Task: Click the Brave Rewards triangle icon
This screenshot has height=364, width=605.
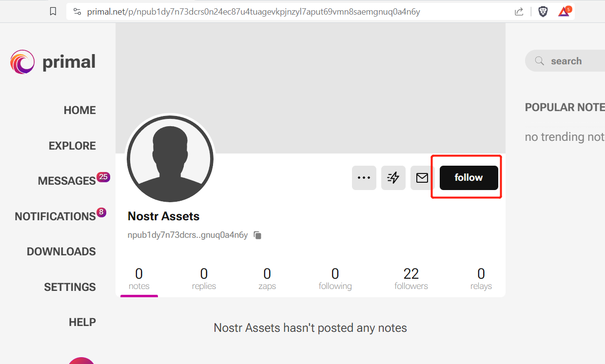Action: pyautogui.click(x=565, y=11)
